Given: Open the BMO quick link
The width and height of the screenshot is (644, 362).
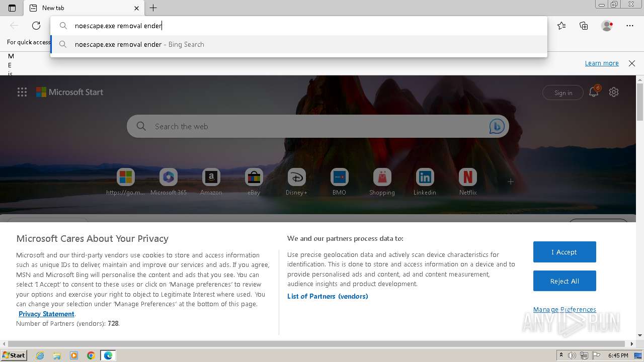Looking at the screenshot, I should pyautogui.click(x=339, y=183).
